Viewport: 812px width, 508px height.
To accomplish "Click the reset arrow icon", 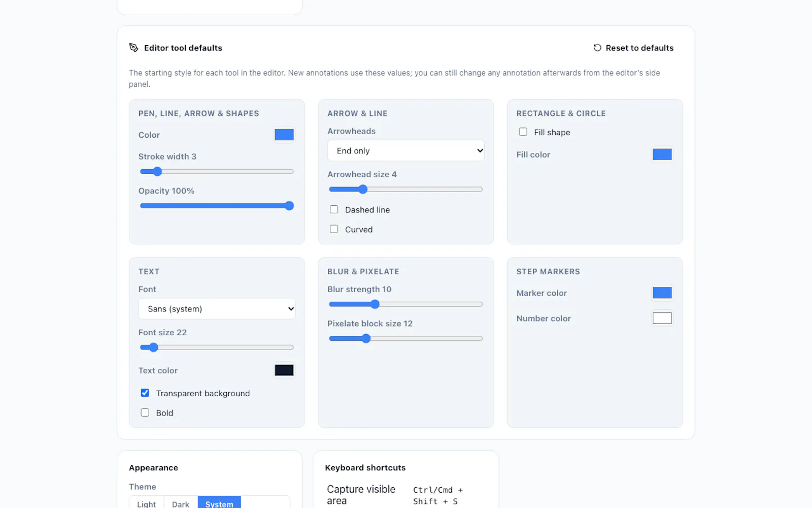I will tap(597, 48).
